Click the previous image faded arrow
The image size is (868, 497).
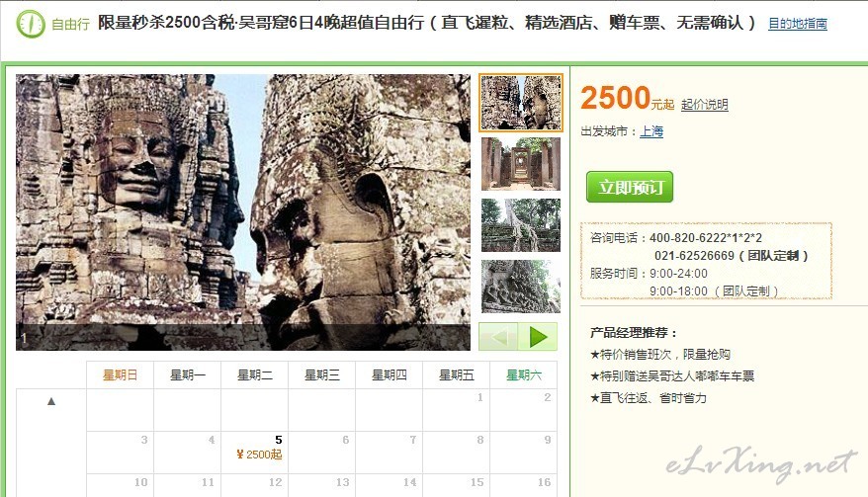[x=498, y=337]
